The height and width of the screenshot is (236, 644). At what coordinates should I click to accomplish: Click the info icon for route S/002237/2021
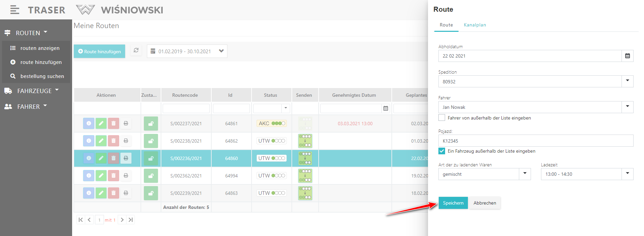[89, 124]
